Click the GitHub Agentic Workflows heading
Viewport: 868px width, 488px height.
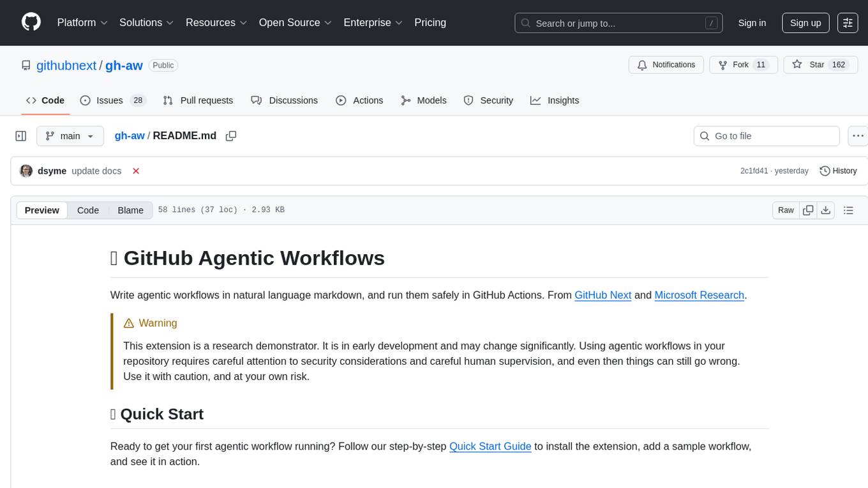[x=248, y=258]
